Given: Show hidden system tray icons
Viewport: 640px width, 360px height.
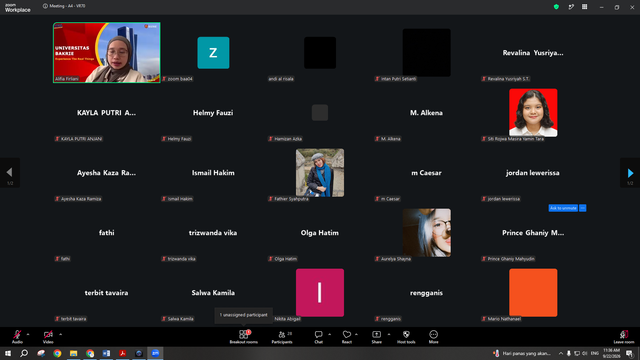Looking at the screenshot, I should click(x=561, y=353).
